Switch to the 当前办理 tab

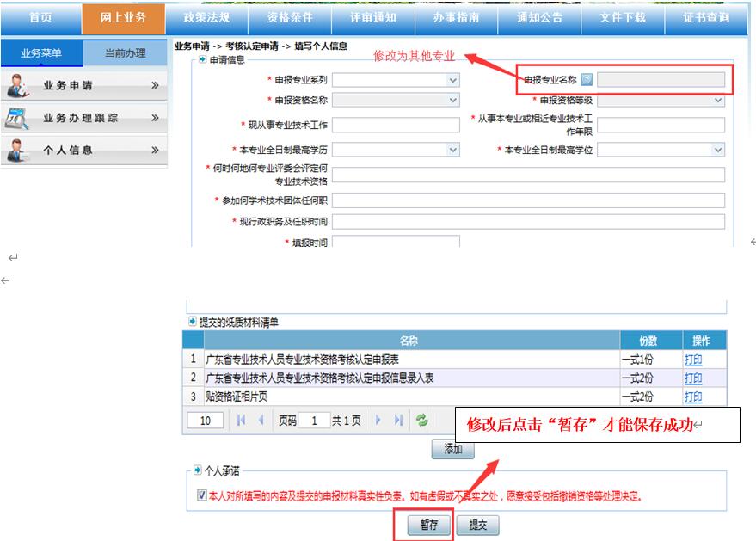125,53
